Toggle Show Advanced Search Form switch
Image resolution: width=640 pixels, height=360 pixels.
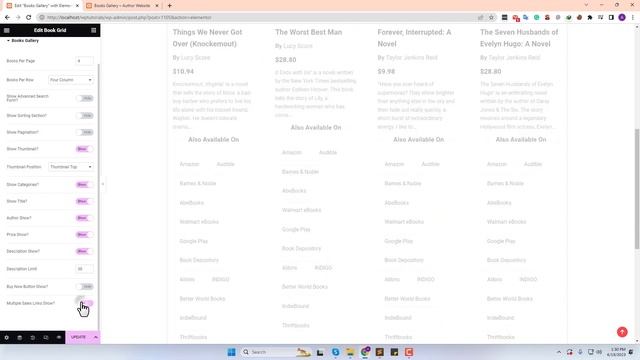tap(85, 98)
